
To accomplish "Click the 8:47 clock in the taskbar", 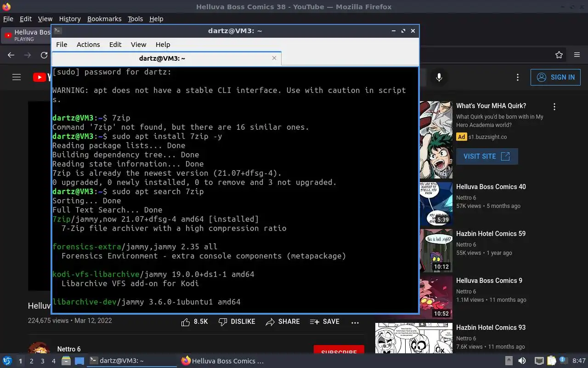I will coord(579,361).
